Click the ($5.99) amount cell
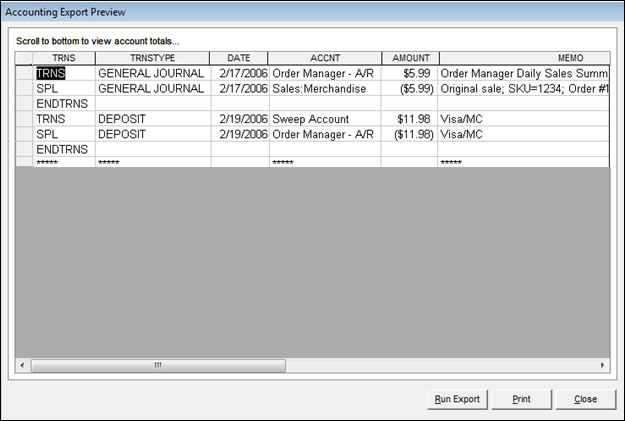The image size is (625, 421). (410, 89)
